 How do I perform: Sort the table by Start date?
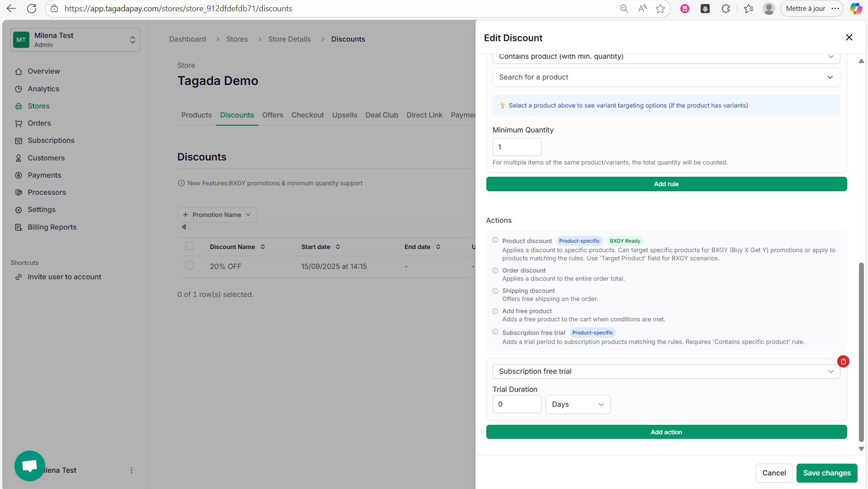tap(321, 247)
